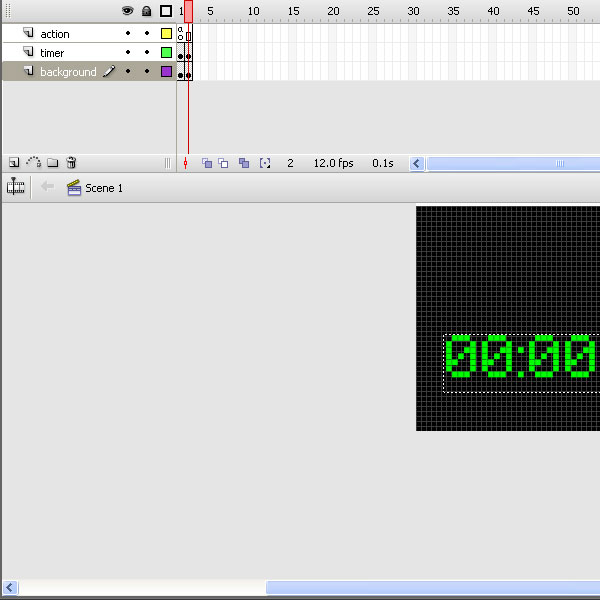Enable onion skin outlines

(223, 163)
